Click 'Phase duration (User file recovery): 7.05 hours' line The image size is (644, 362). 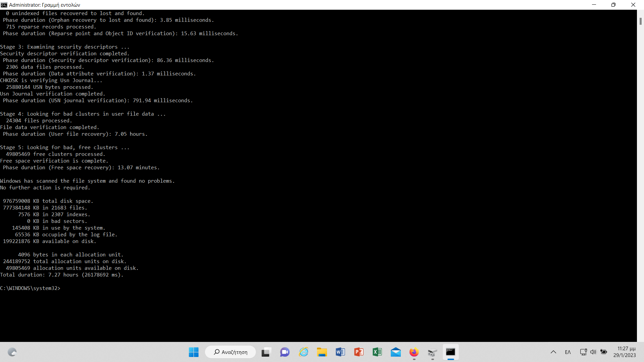[75, 134]
